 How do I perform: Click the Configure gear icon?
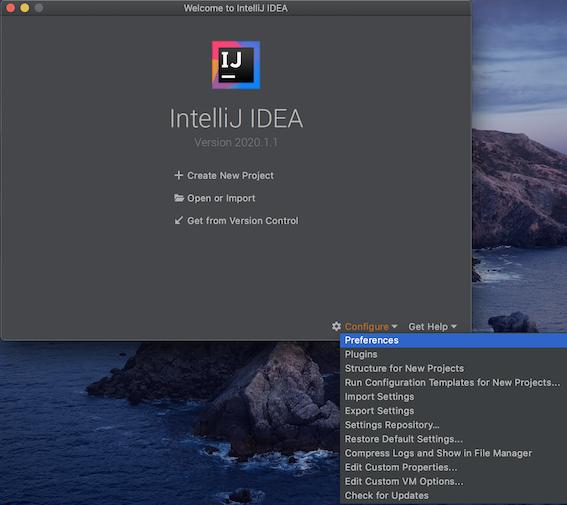click(336, 326)
